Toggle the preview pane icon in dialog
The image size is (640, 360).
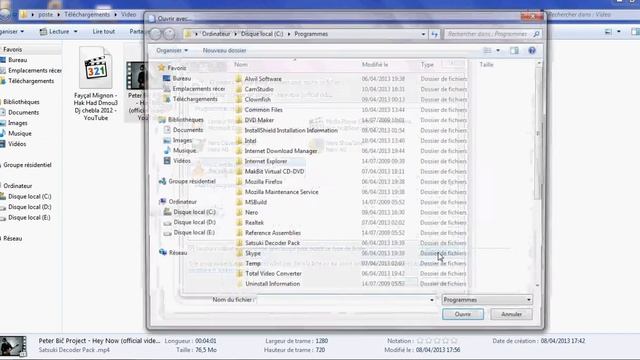pos(514,51)
